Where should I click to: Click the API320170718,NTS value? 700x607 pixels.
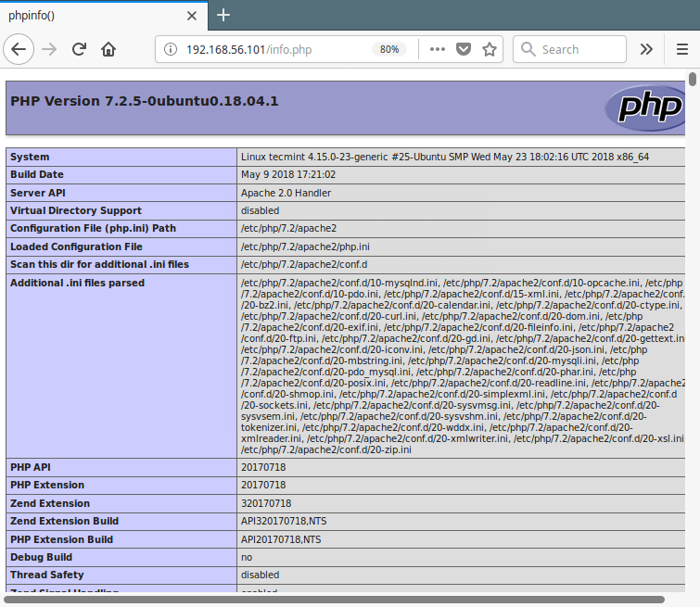pyautogui.click(x=284, y=522)
